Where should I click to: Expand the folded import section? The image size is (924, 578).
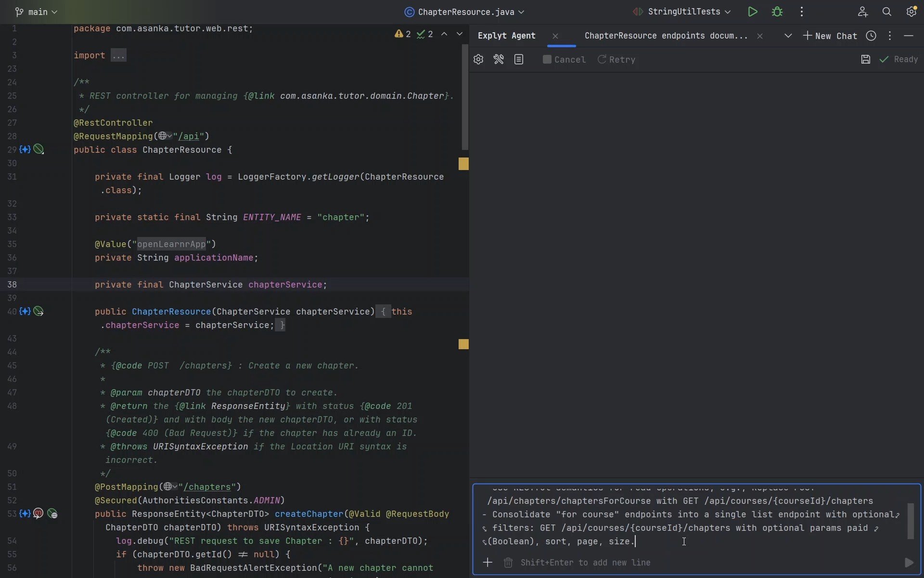tap(118, 55)
